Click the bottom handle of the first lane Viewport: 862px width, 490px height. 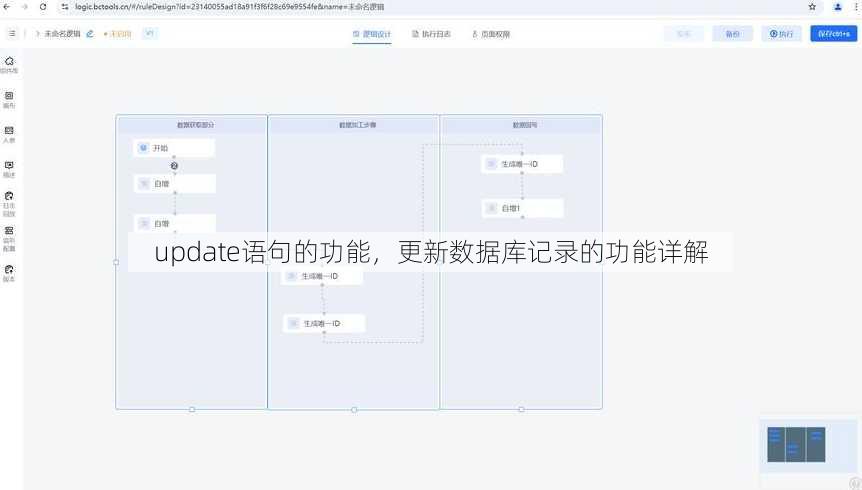coord(192,409)
